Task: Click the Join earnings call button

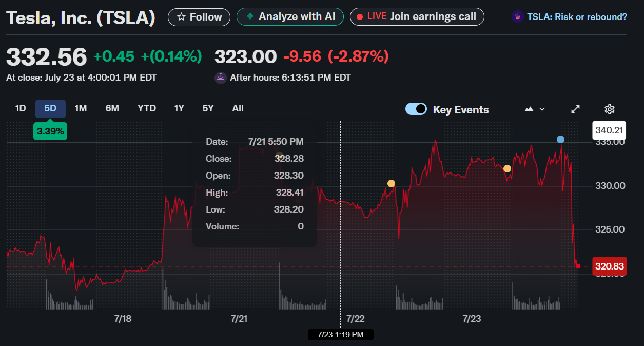Action: pyautogui.click(x=417, y=16)
